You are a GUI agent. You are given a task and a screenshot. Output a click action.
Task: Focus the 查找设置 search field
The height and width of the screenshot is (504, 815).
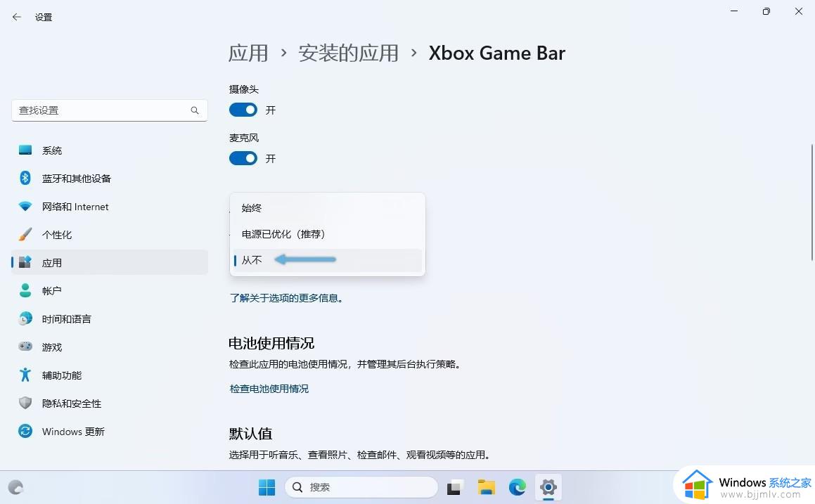point(110,110)
